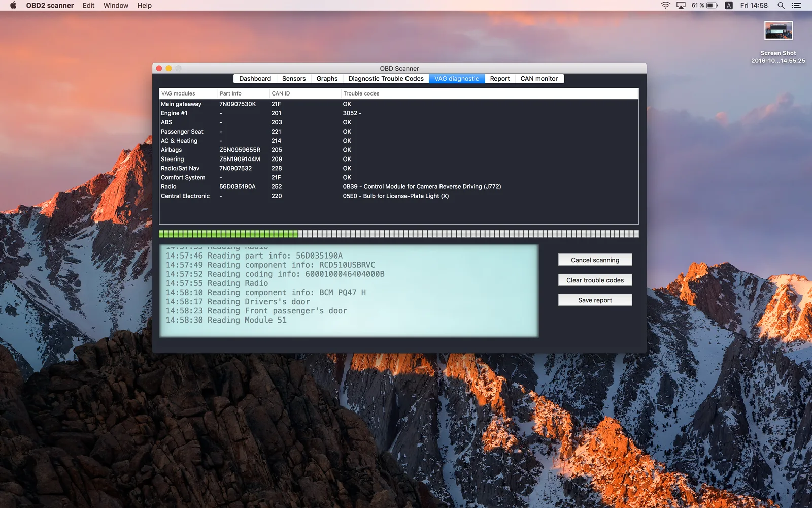This screenshot has height=508, width=812.
Task: Switch to the Sensors tab
Action: [x=294, y=79]
